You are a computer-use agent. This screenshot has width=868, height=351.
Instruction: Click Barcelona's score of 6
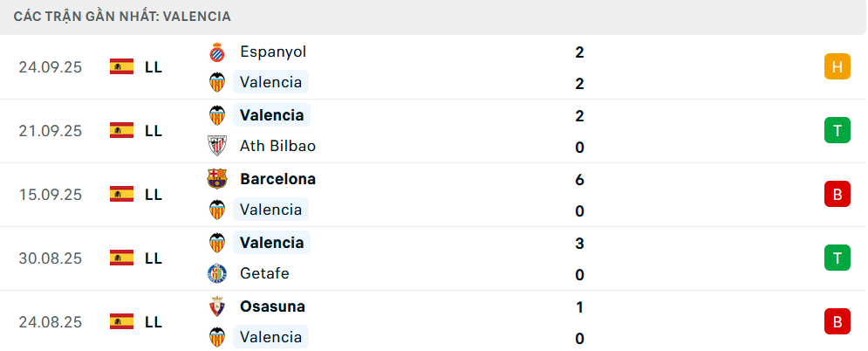(x=580, y=180)
